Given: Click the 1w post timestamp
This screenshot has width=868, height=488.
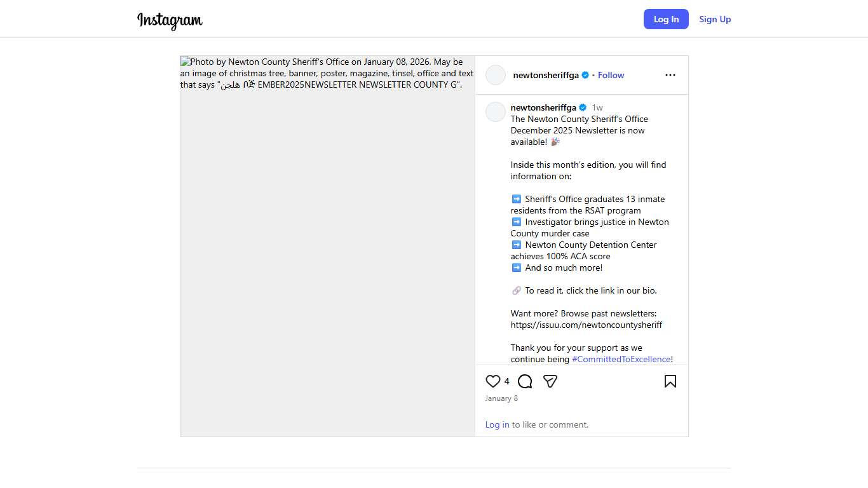Looking at the screenshot, I should point(597,107).
